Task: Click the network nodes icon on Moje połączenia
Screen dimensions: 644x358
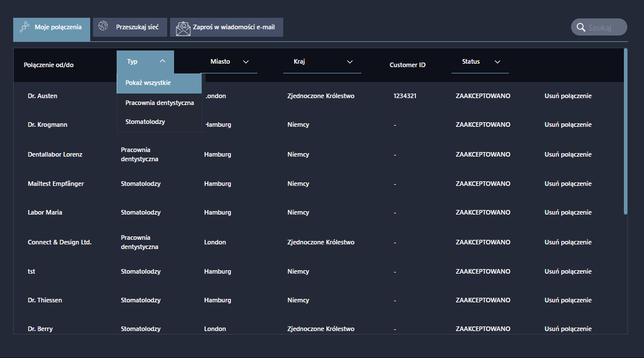Action: point(25,27)
